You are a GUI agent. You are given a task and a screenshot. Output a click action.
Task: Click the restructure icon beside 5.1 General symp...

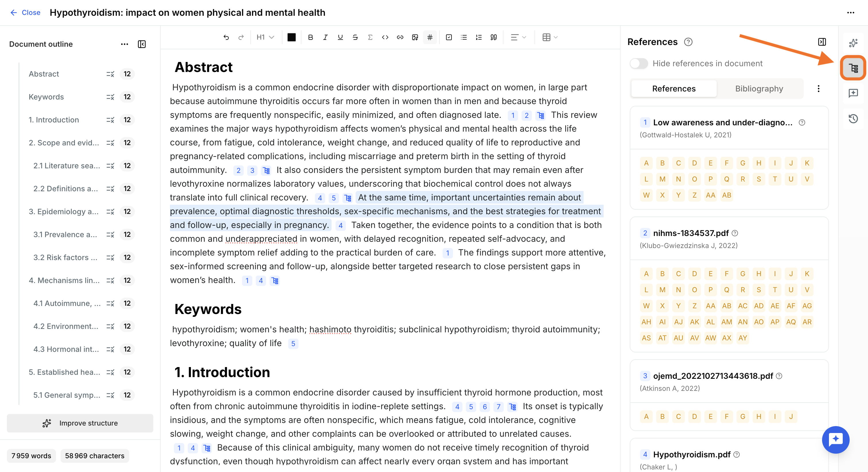(x=110, y=395)
